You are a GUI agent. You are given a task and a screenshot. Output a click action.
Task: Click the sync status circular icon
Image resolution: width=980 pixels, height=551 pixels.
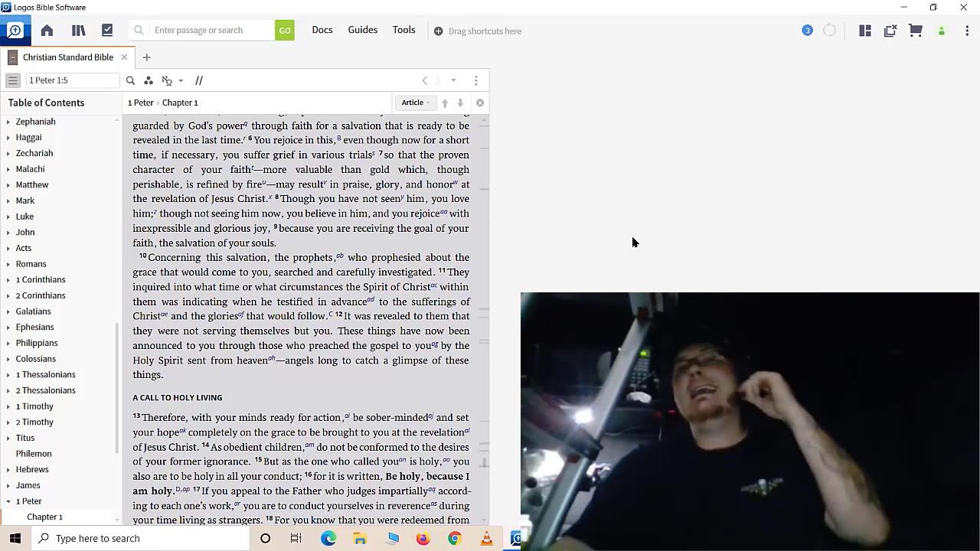tap(829, 31)
